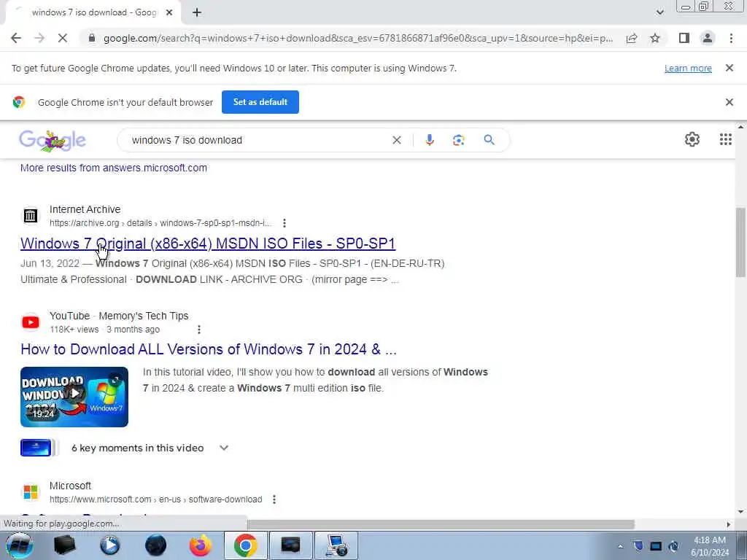
Task: Launch Windows Media Player from taskbar
Action: 109,545
